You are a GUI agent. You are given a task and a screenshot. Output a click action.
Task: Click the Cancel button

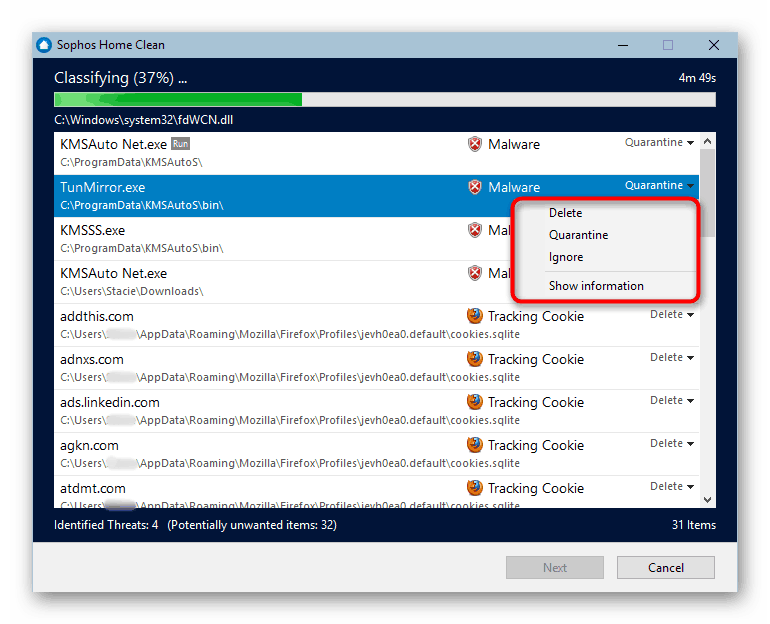pos(665,568)
